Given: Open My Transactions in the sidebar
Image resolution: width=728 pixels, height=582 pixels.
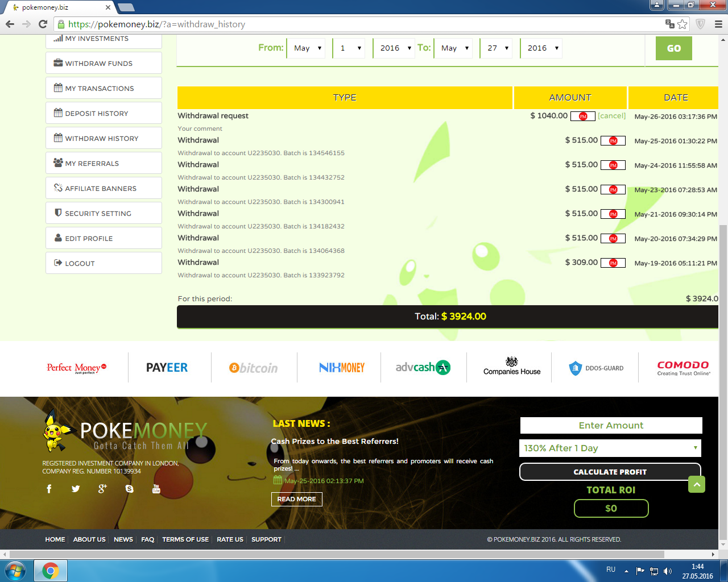Looking at the screenshot, I should click(104, 88).
